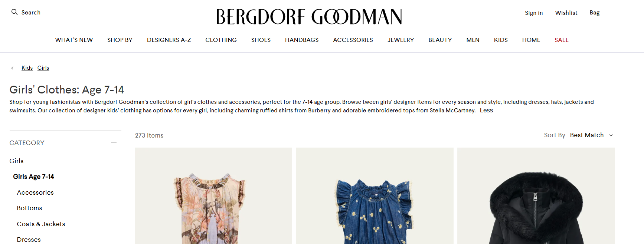
Task: Click the Sign in link
Action: [534, 13]
